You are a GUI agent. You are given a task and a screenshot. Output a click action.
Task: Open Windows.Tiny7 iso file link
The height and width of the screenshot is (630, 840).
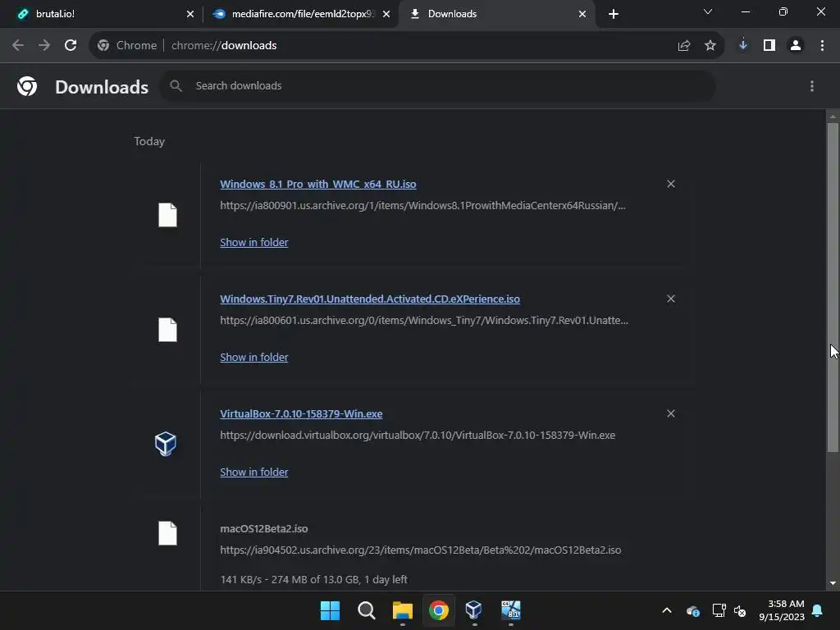(x=370, y=299)
